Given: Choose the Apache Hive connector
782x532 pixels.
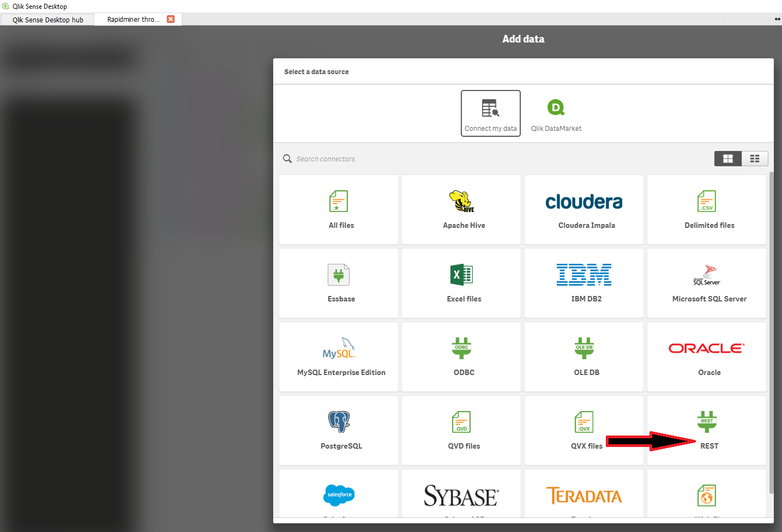Looking at the screenshot, I should 461,209.
